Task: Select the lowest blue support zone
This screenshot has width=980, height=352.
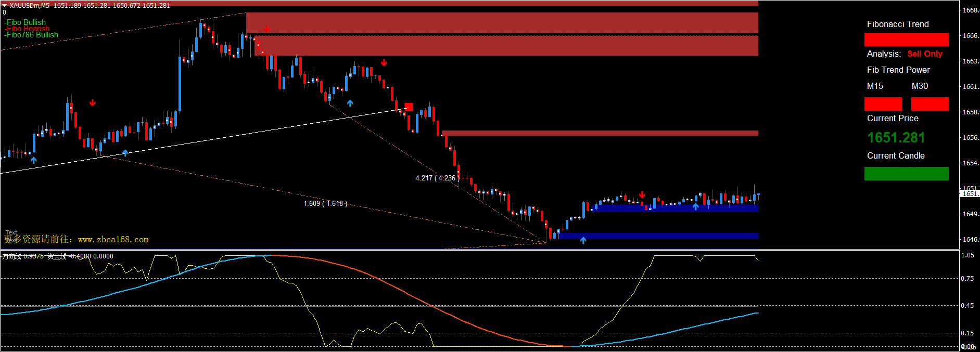Action: pyautogui.click(x=658, y=236)
